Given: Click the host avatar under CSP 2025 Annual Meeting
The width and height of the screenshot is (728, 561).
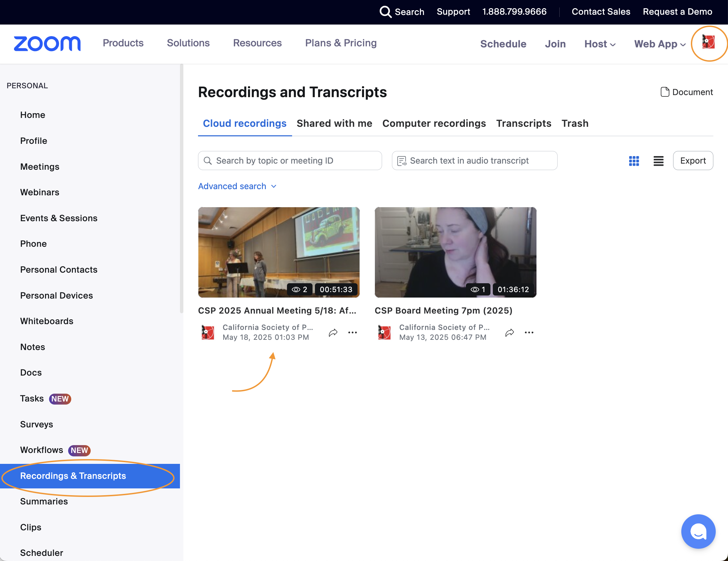Looking at the screenshot, I should pos(208,332).
